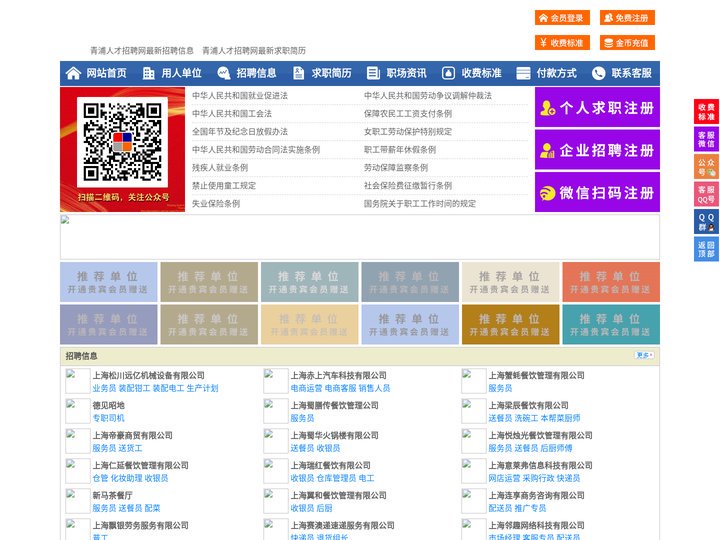Open 全国年节及纪念日放假办法 link
Screen dimensions: 720x540
(x=240, y=131)
